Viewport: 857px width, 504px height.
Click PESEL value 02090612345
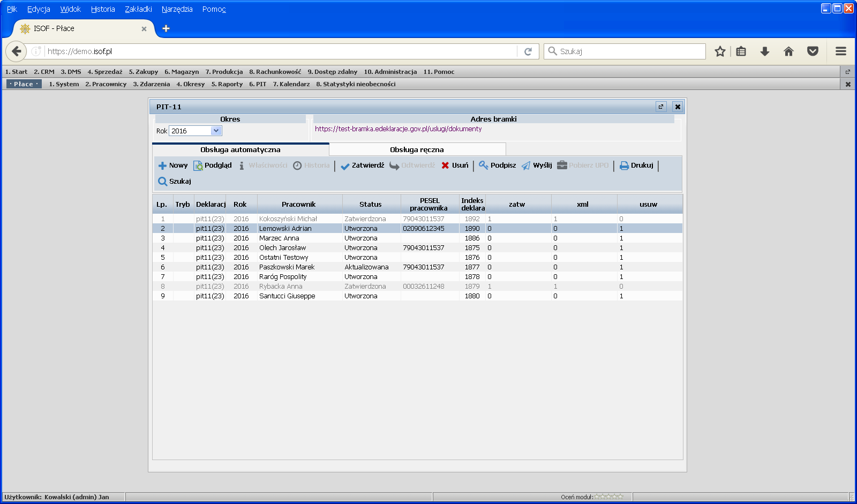424,229
